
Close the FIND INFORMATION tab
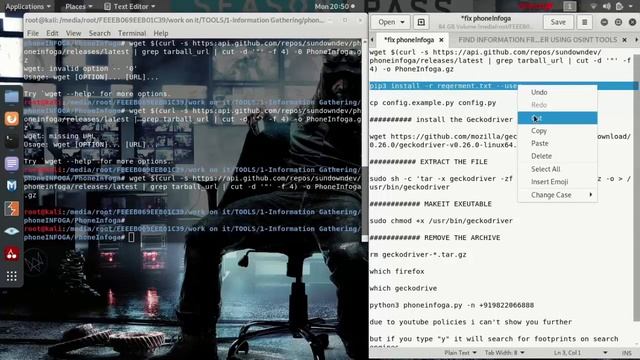pyautogui.click(x=624, y=40)
